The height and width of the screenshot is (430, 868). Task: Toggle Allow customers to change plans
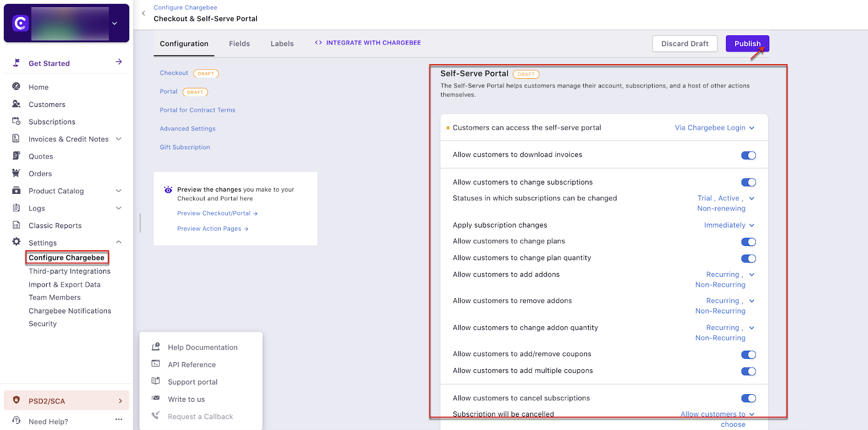click(749, 242)
